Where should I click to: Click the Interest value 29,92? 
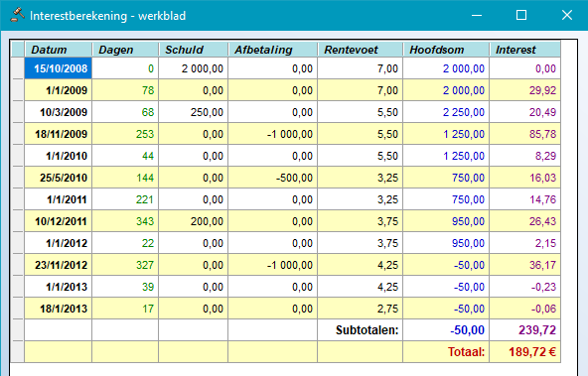click(525, 90)
